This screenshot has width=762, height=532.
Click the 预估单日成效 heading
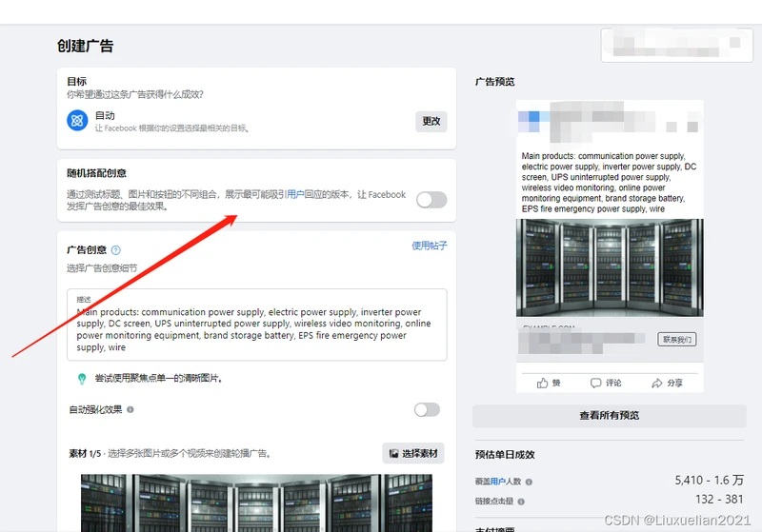[x=505, y=455]
